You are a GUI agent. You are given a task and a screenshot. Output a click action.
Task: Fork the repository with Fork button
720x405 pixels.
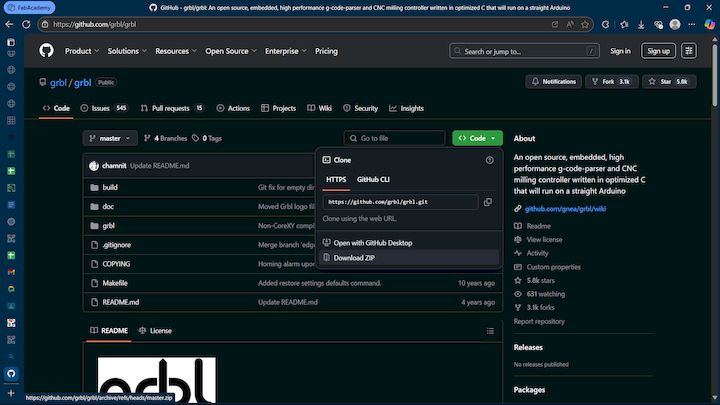click(x=612, y=82)
